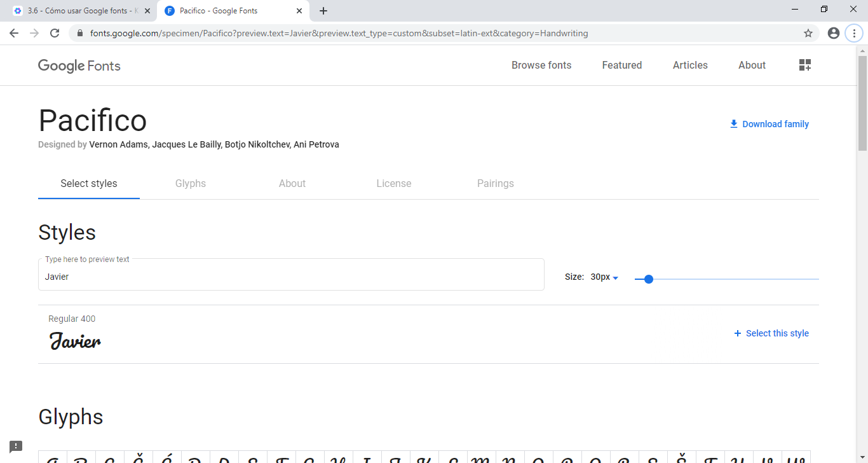Open designer Jacques Le Bailly link
868x463 pixels.
click(x=187, y=144)
